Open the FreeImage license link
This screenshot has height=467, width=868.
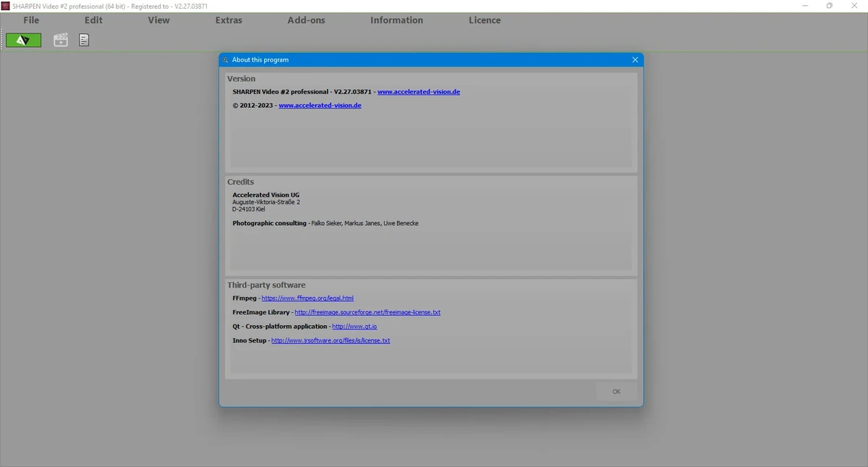pyautogui.click(x=367, y=313)
